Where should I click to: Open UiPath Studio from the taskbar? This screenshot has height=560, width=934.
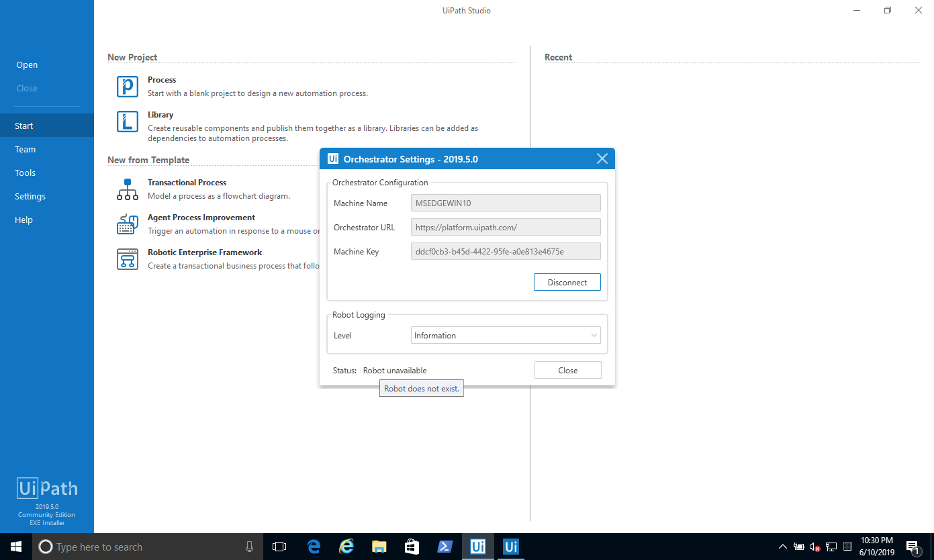point(477,547)
